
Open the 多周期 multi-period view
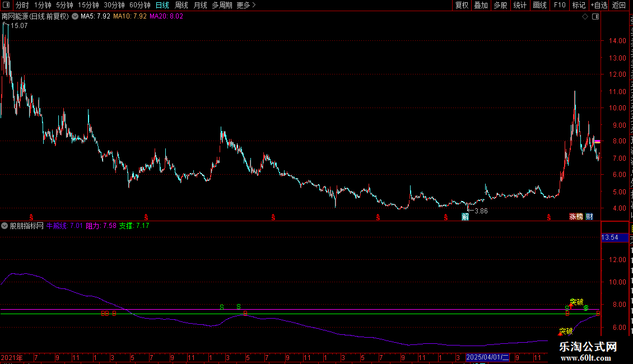pyautogui.click(x=222, y=5)
